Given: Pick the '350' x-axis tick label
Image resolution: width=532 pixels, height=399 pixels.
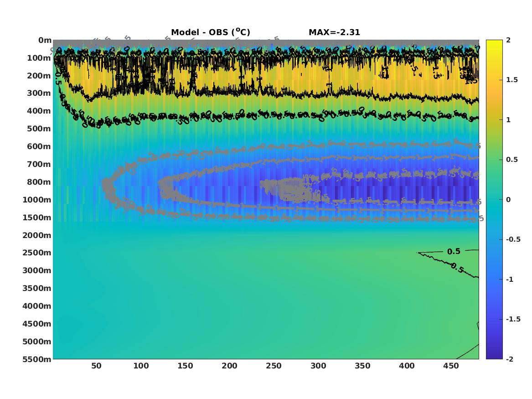Looking at the screenshot, I should click(362, 366).
